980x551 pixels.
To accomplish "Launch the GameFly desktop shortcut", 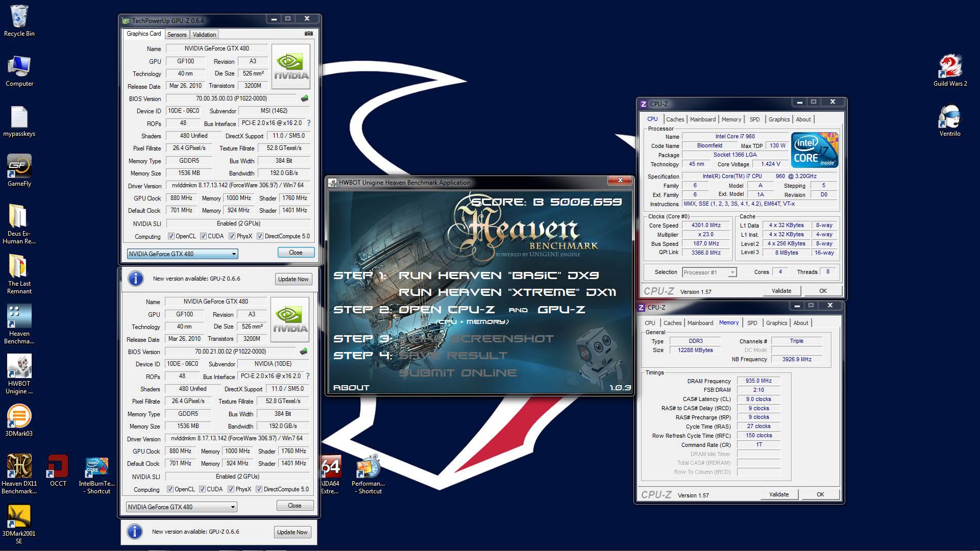I will [19, 171].
